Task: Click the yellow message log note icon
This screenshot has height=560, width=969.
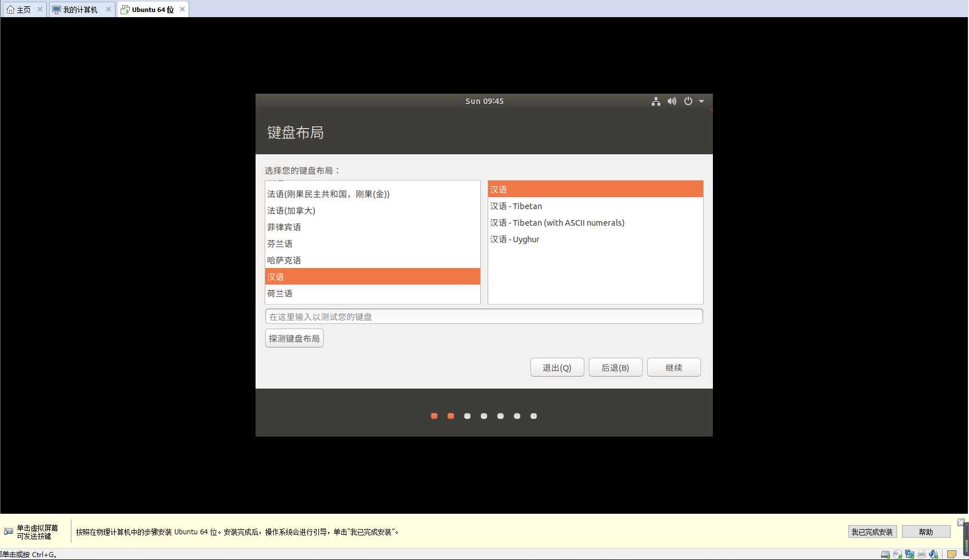Action: click(951, 554)
